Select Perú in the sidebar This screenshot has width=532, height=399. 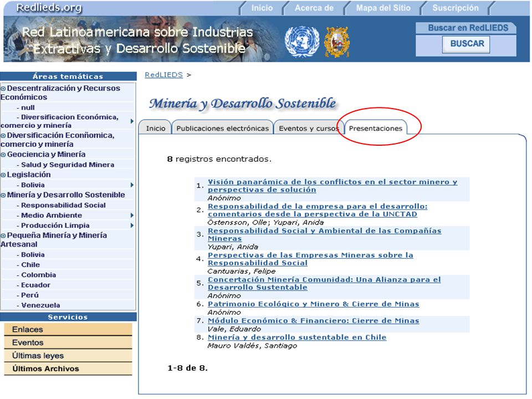(30, 295)
